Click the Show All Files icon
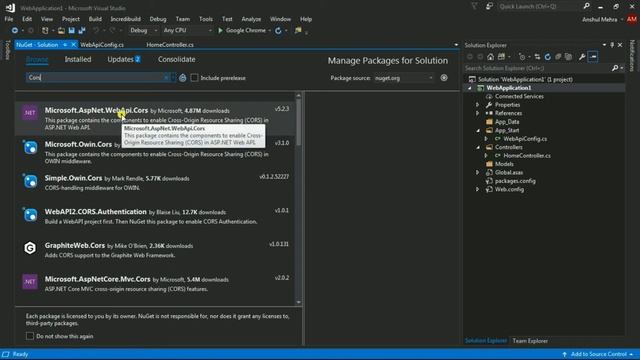The height and width of the screenshot is (360, 640). [x=568, y=57]
